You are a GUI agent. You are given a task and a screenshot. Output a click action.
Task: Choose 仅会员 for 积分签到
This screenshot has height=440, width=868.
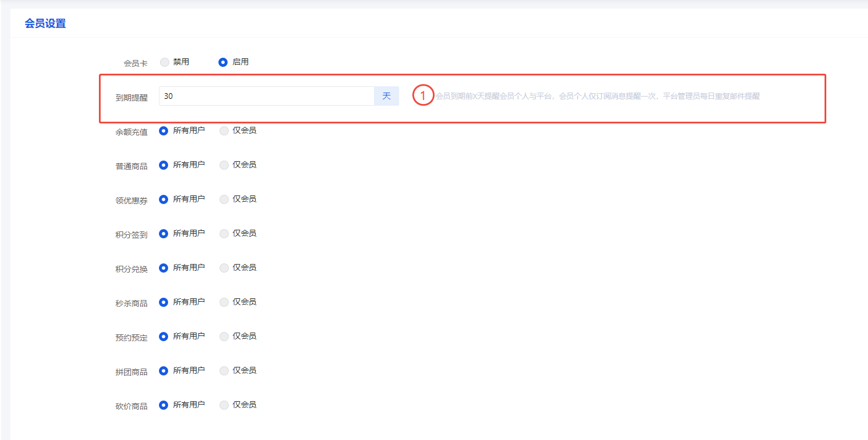[224, 234]
